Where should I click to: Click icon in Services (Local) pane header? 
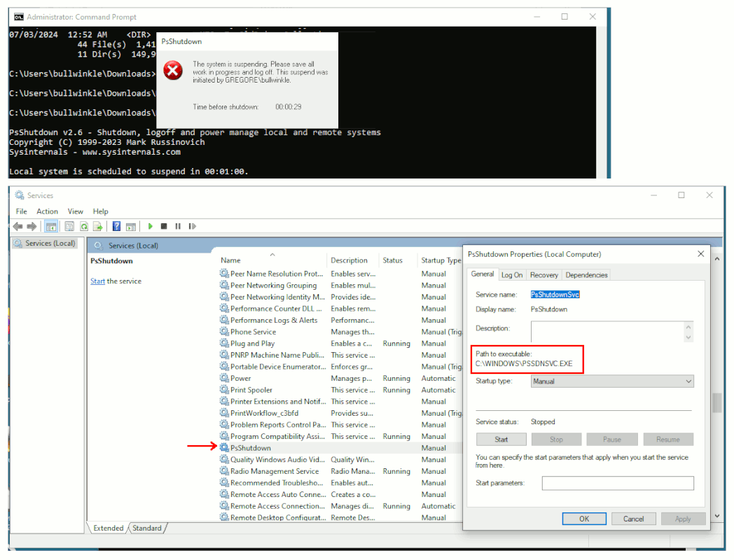[x=98, y=246]
